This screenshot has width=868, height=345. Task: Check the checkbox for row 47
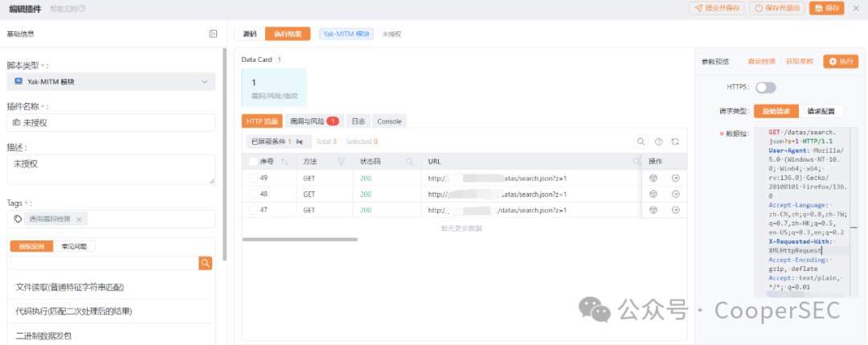pyautogui.click(x=253, y=211)
